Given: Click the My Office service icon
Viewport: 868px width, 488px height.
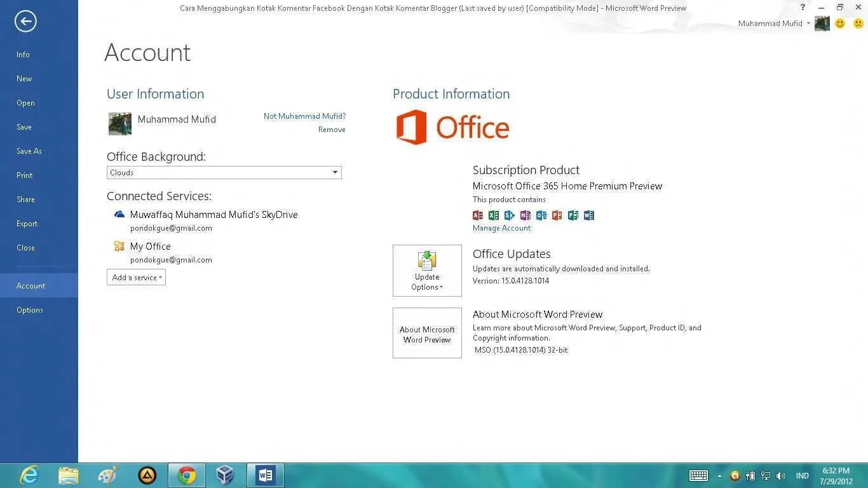Looking at the screenshot, I should coord(119,246).
